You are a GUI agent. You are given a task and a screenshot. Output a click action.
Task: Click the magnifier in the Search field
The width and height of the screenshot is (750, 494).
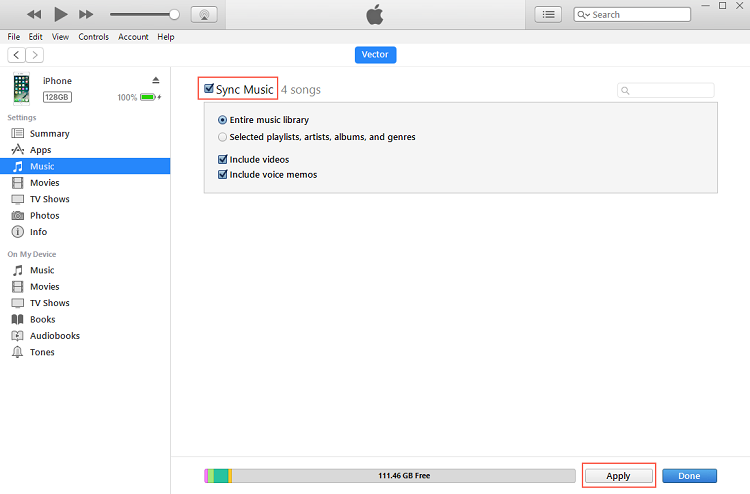point(583,15)
